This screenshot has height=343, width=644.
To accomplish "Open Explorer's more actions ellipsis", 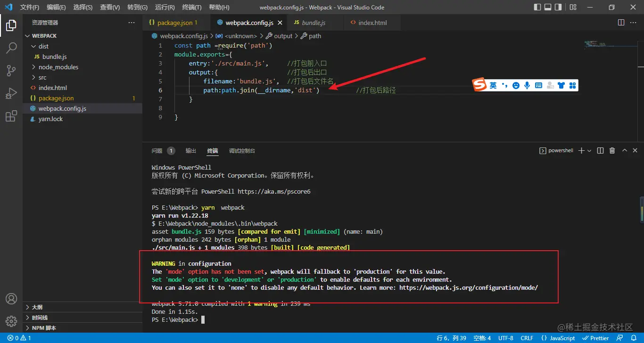I will coord(132,23).
